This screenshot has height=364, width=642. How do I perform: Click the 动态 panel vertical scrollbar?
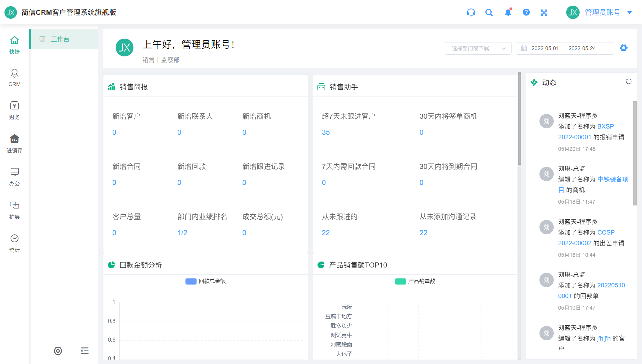coord(635,153)
